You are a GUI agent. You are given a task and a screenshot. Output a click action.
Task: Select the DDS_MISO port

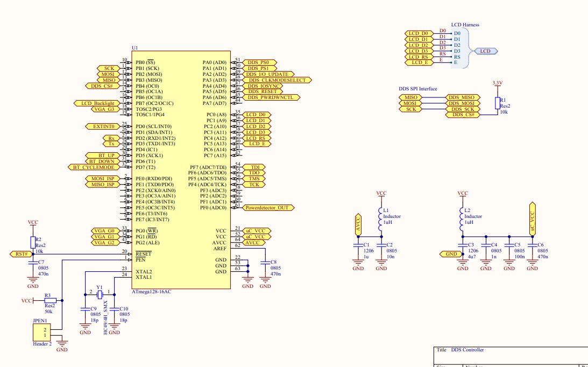pyautogui.click(x=463, y=97)
